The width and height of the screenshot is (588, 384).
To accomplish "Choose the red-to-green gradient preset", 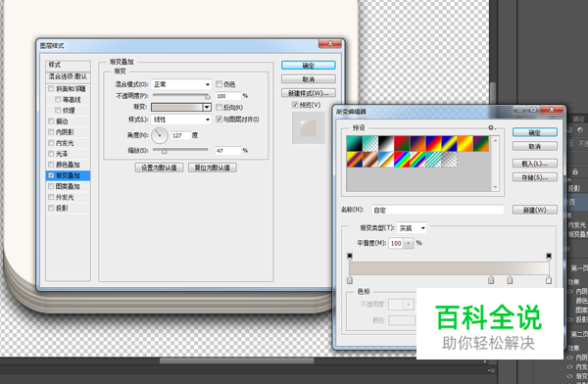I will pyautogui.click(x=402, y=144).
